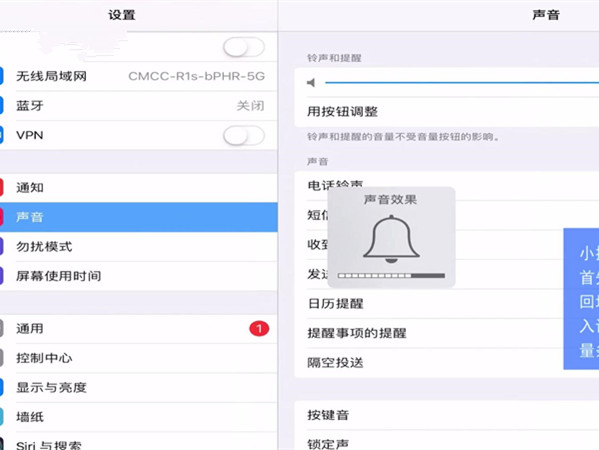The image size is (599, 450).
Task: Open the 通用 settings row
Action: (139, 329)
